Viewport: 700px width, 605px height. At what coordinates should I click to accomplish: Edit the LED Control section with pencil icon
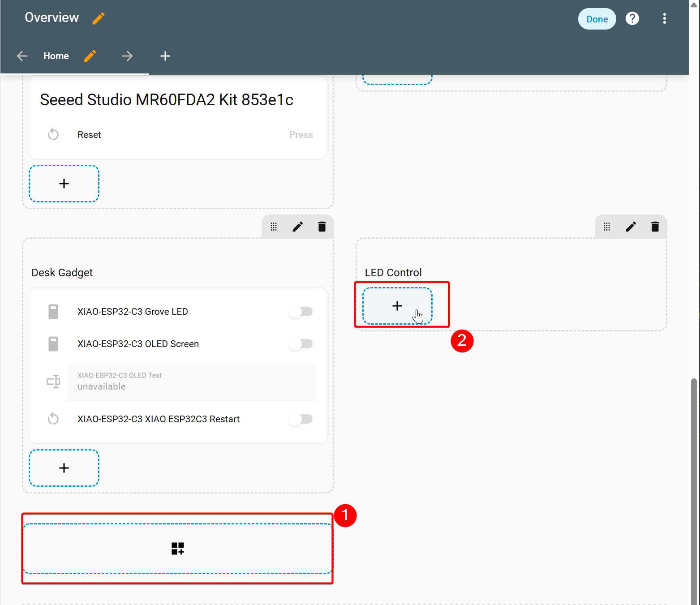tap(631, 227)
